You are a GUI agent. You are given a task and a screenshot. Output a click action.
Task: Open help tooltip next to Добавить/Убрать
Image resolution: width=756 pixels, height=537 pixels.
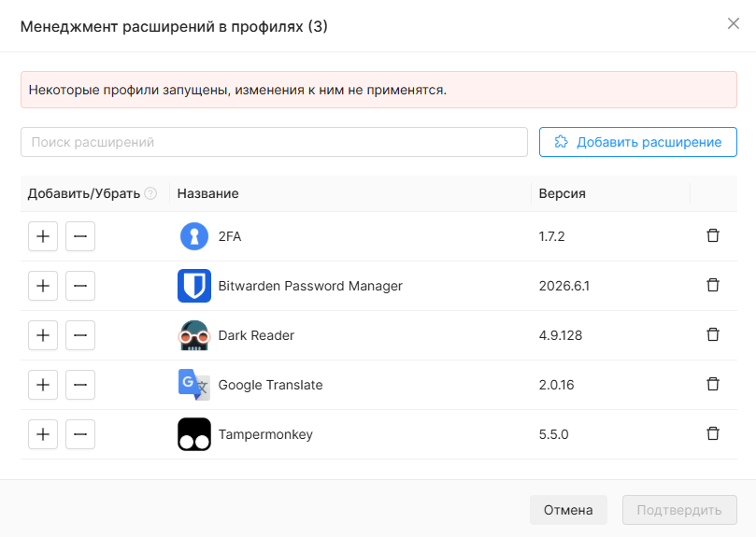click(150, 193)
